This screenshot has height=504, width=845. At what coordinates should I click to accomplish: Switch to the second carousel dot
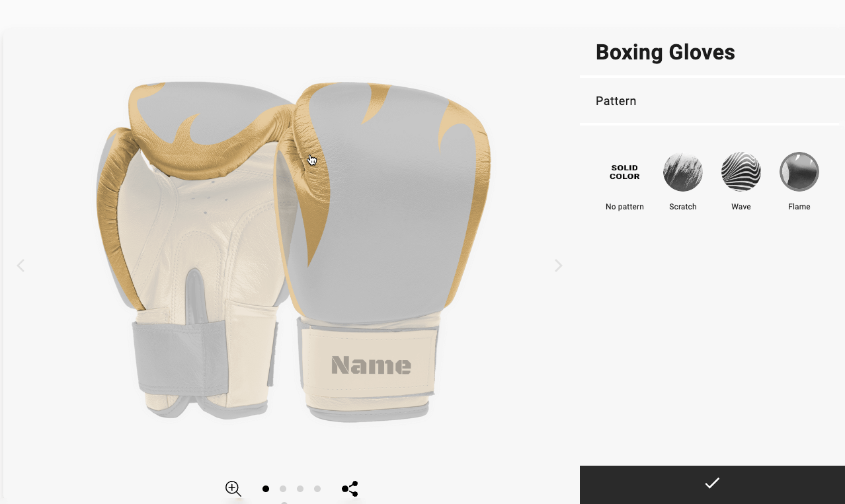click(283, 489)
